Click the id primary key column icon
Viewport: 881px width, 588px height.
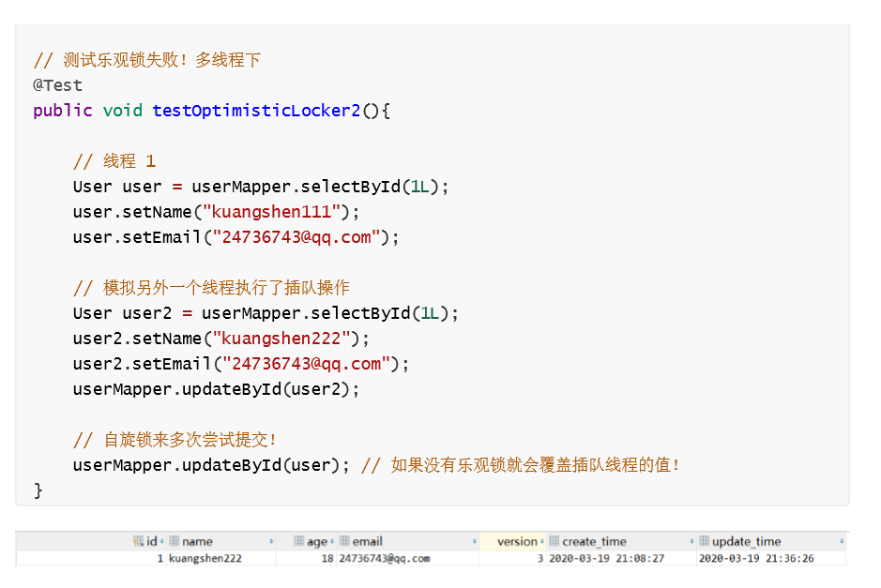(x=138, y=541)
